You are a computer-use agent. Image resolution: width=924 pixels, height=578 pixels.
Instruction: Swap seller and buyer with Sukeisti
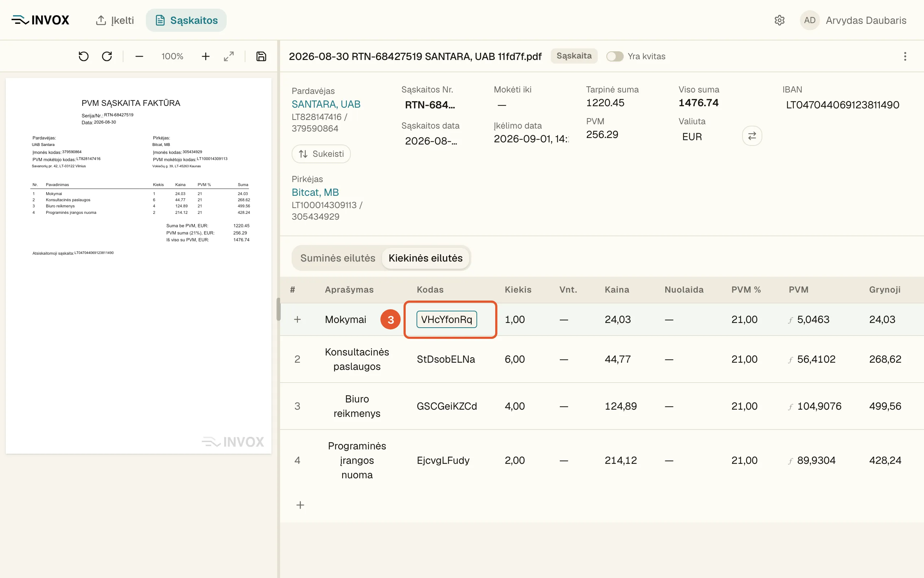(x=321, y=154)
